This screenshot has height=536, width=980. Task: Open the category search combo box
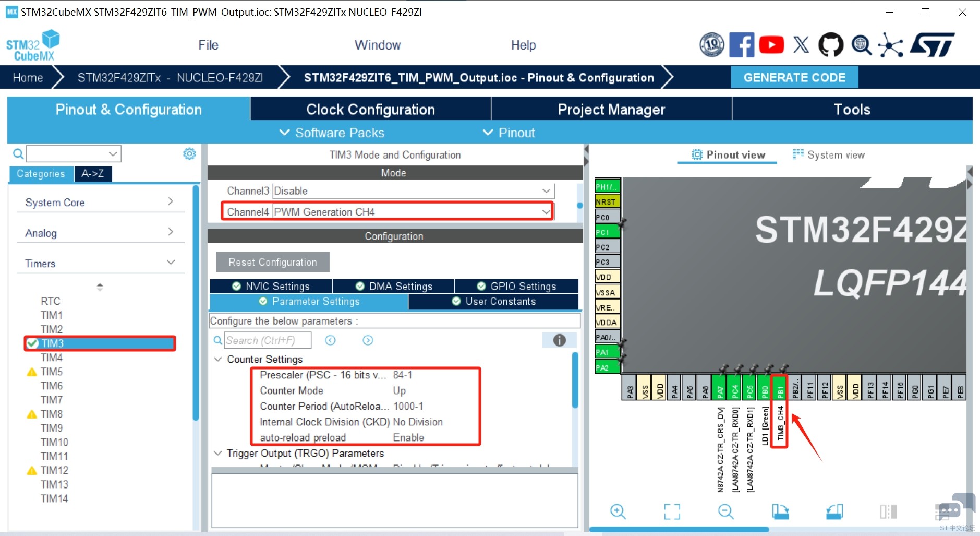pyautogui.click(x=74, y=153)
